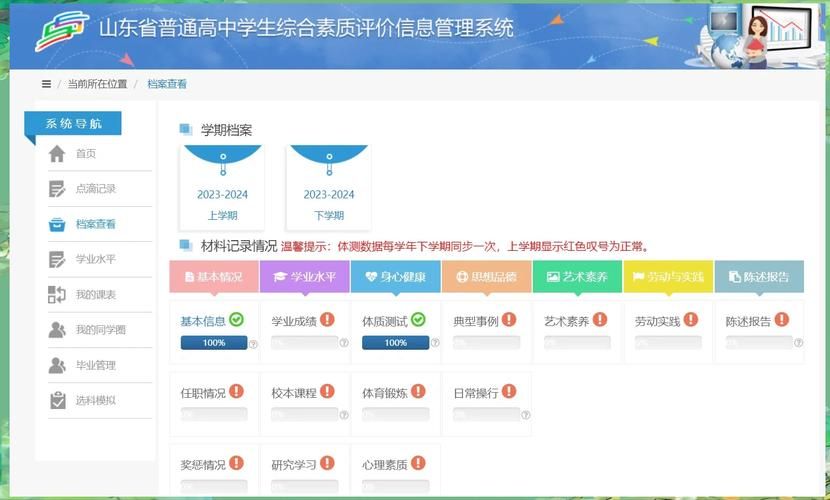Select the 艺术素养 green tab
Image resolution: width=830 pixels, height=500 pixels.
[x=577, y=277]
